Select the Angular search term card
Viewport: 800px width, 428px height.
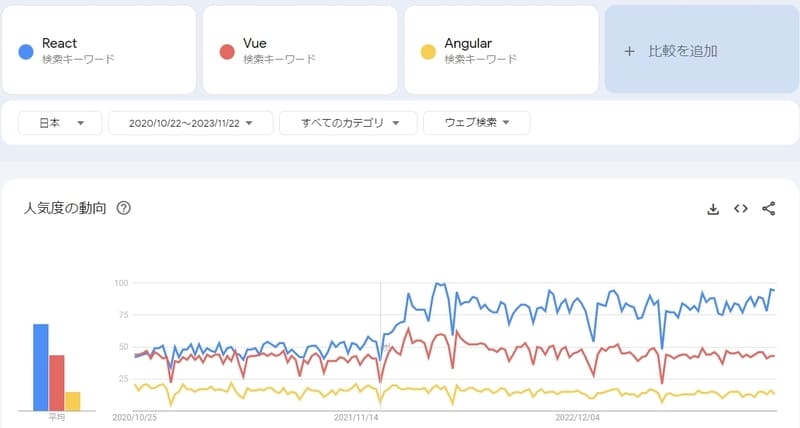click(500, 50)
